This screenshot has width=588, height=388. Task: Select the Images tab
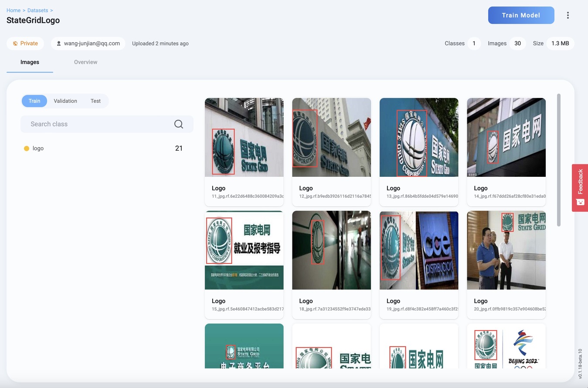tap(30, 62)
